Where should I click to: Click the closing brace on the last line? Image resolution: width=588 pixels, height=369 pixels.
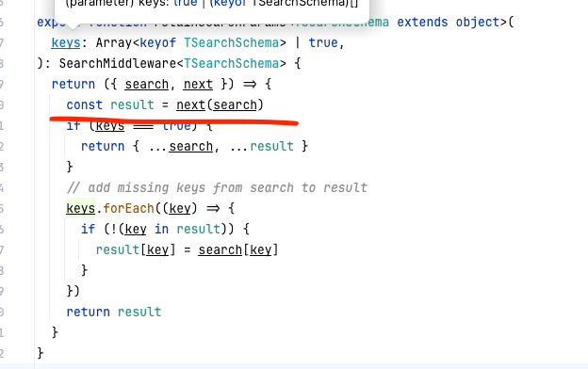[41, 353]
